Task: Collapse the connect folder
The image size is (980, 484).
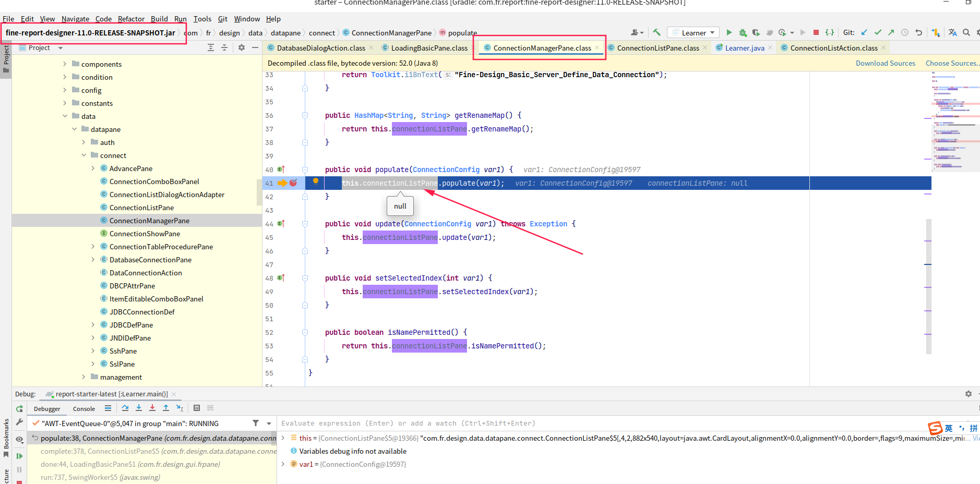Action: [83, 155]
